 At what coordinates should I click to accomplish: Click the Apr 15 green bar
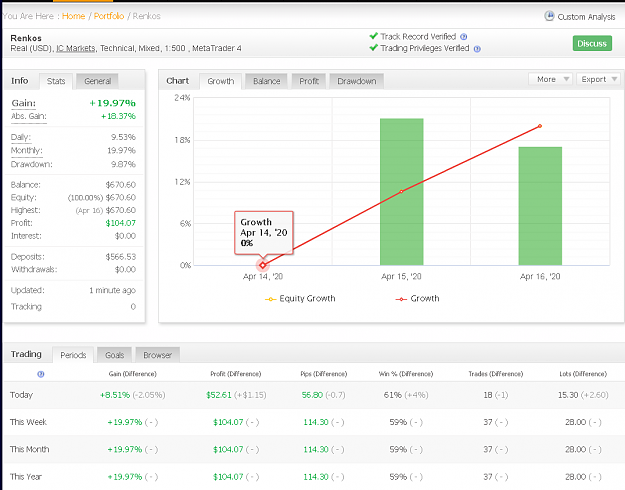coord(401,192)
